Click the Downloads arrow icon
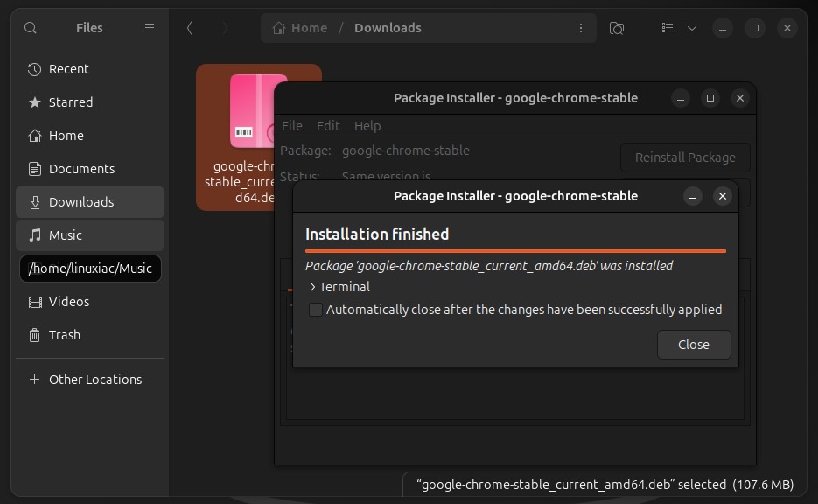The height and width of the screenshot is (504, 818). [35, 202]
